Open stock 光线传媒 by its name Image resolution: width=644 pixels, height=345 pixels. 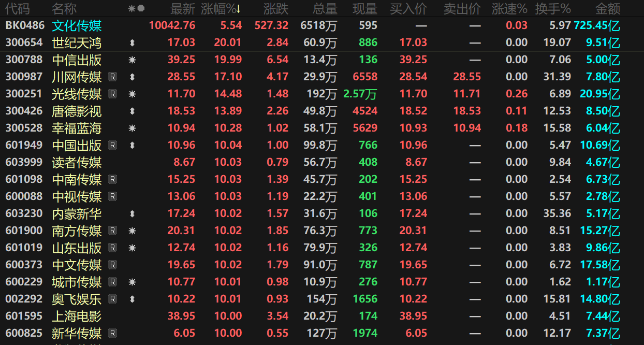77,94
